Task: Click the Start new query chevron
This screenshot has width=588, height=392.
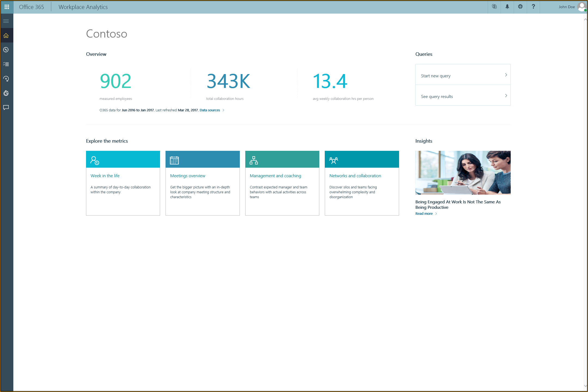Action: (506, 75)
